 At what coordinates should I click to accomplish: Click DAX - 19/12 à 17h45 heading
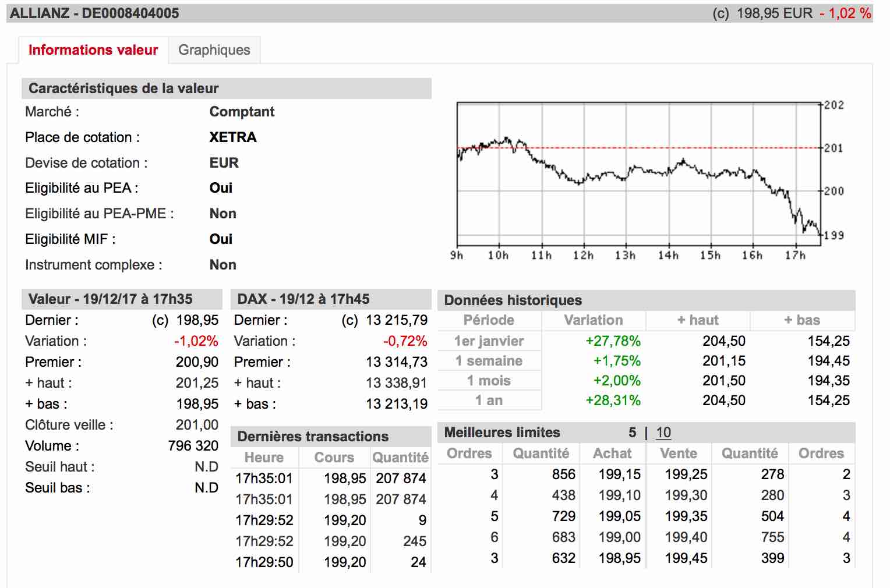[x=303, y=299]
